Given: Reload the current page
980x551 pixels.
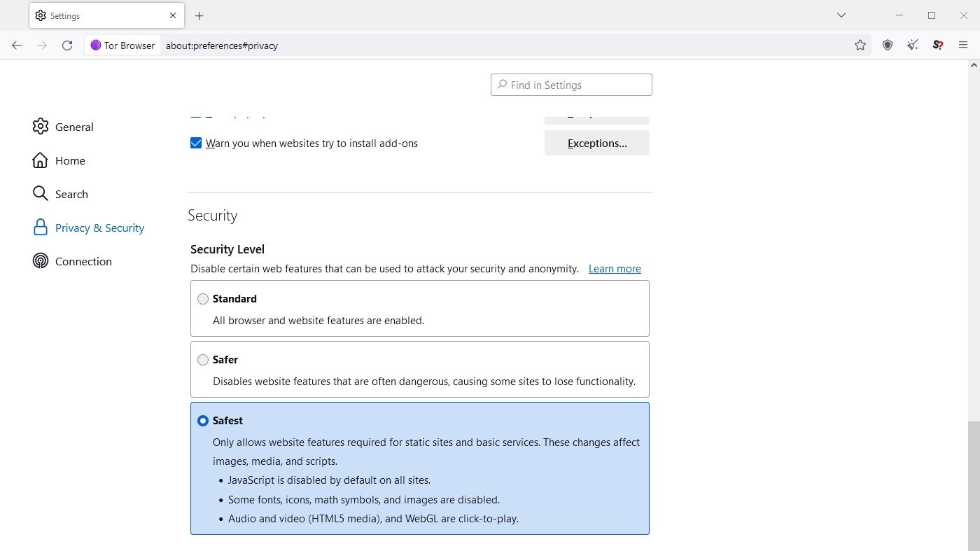Looking at the screenshot, I should [67, 45].
